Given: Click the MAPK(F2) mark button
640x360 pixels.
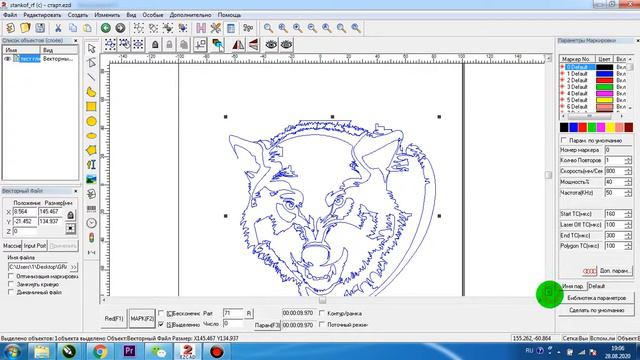Looking at the screenshot, I should 142,318.
